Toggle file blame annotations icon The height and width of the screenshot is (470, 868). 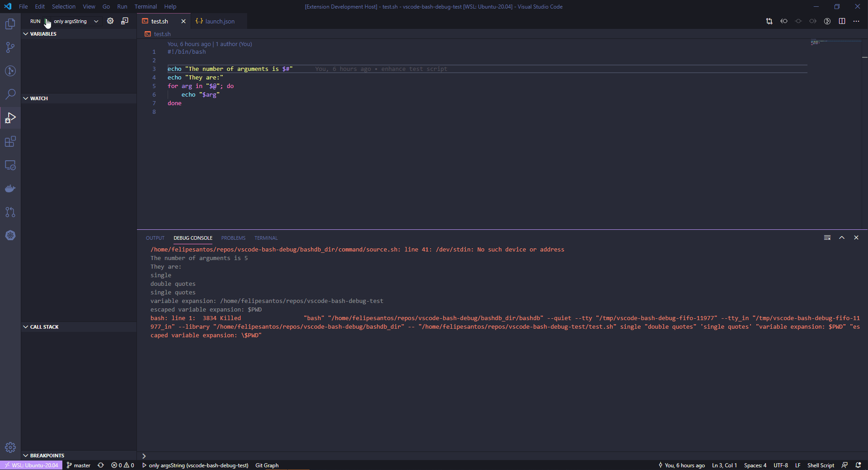tap(827, 21)
